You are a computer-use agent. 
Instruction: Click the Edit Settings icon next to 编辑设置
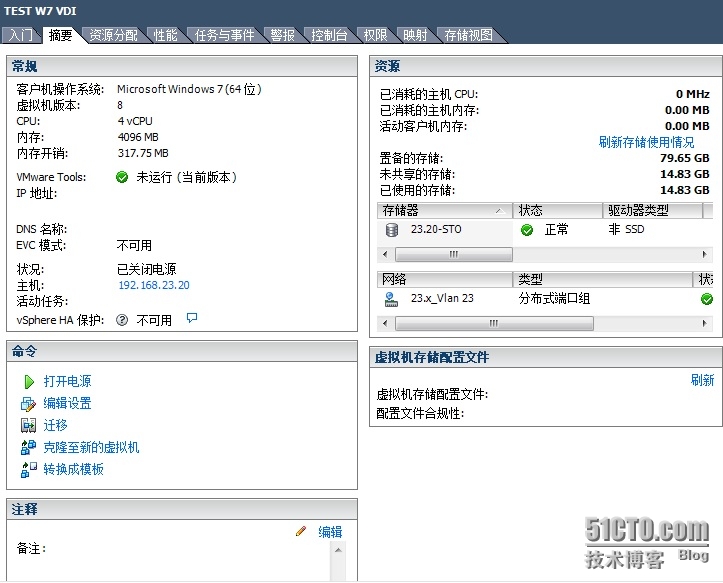tap(28, 404)
